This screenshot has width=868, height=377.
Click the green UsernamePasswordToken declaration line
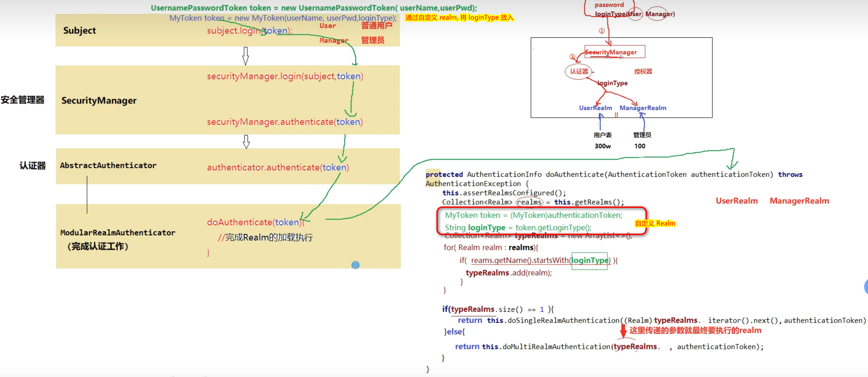(x=314, y=8)
